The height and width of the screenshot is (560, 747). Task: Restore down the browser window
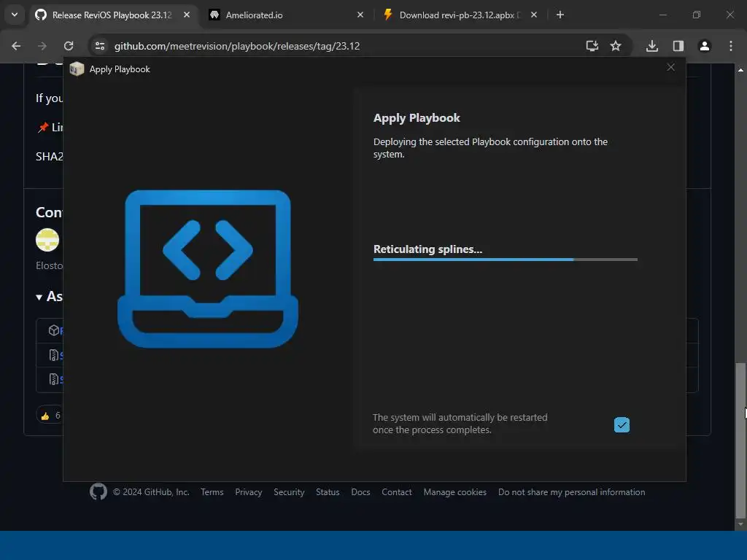(697, 15)
